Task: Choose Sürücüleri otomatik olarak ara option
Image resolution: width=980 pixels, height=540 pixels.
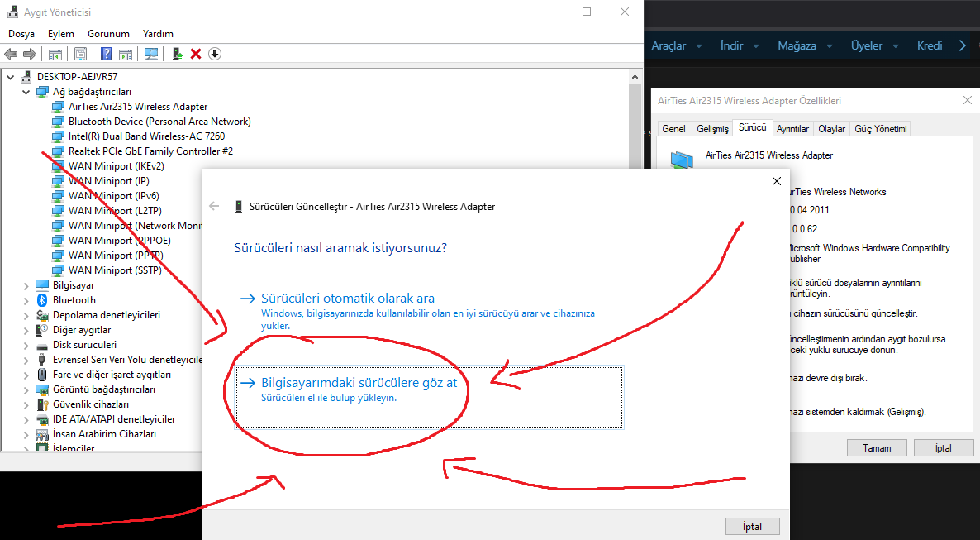Action: pyautogui.click(x=427, y=312)
